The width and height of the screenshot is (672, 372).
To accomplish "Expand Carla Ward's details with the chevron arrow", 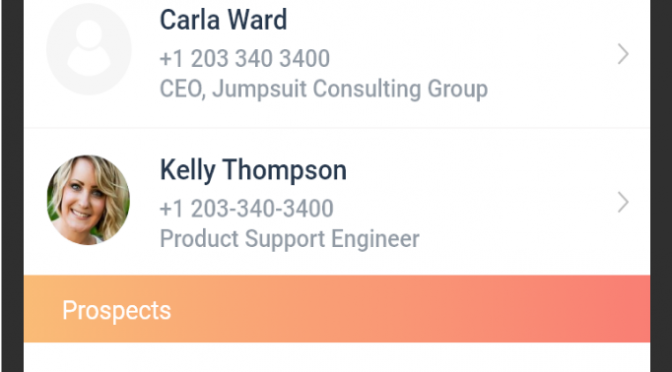I will (x=623, y=54).
